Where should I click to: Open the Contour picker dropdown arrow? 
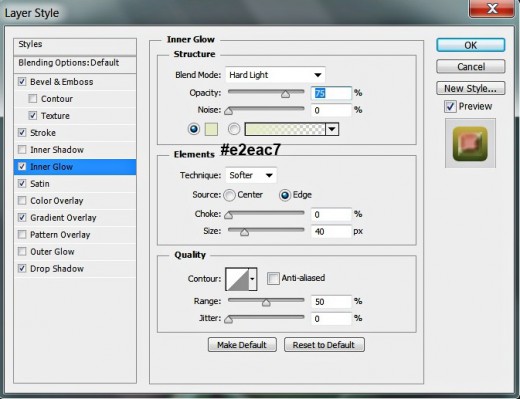[x=253, y=279]
